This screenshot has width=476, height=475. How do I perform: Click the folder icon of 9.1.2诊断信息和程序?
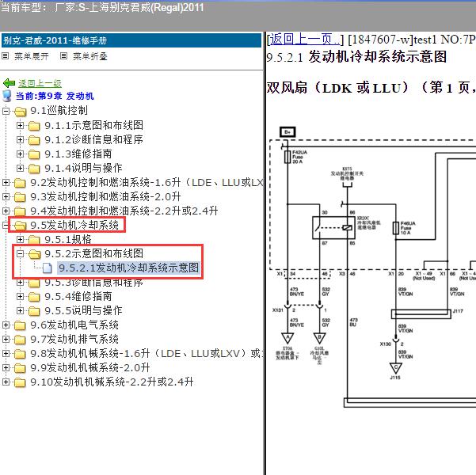point(34,140)
